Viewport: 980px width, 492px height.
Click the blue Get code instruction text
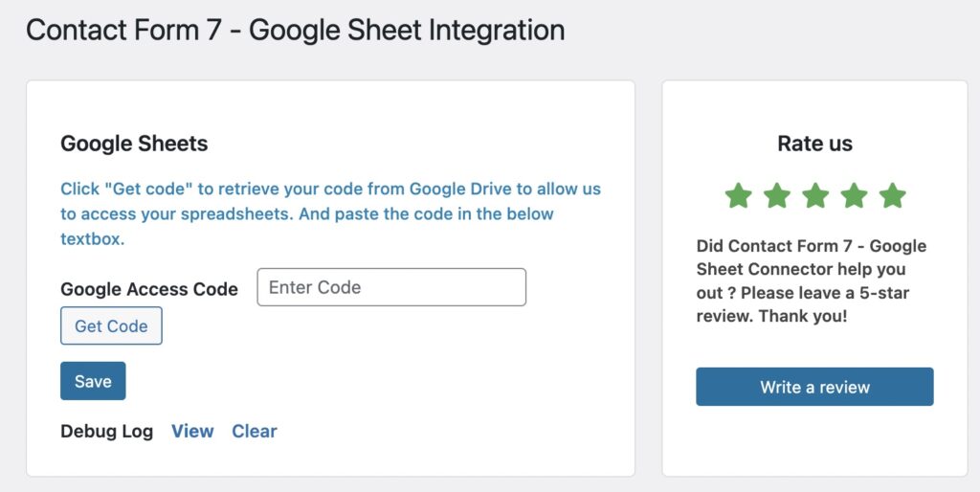(330, 213)
